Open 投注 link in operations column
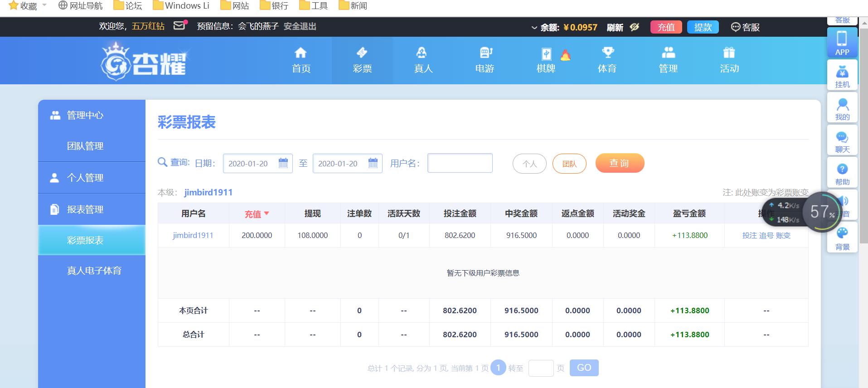Screen dimensions: 868x388 pyautogui.click(x=749, y=235)
